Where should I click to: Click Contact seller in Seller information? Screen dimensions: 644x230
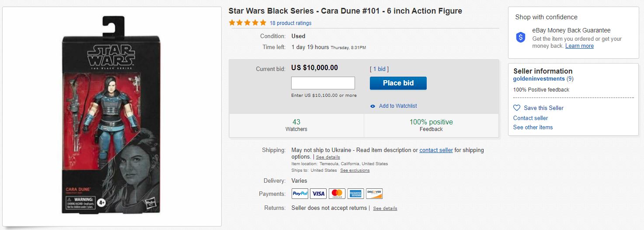530,118
